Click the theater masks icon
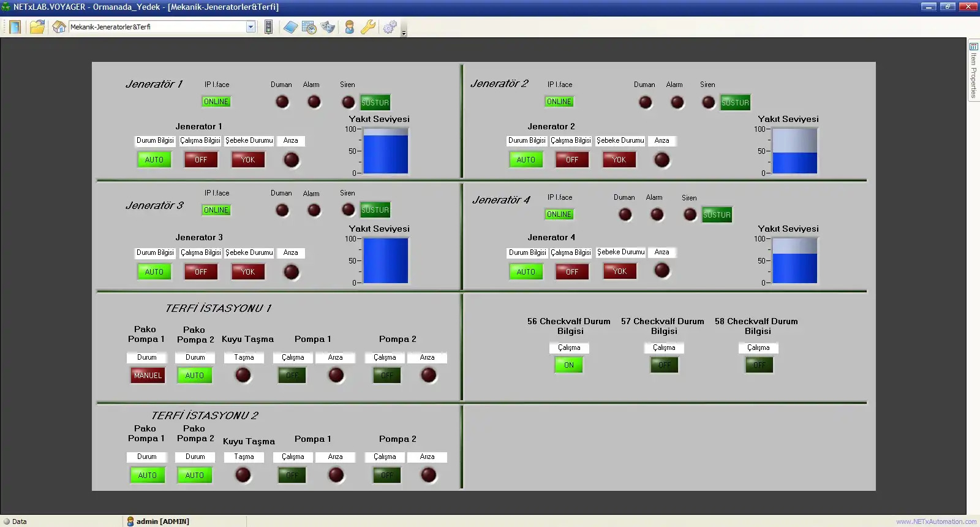 coord(328,27)
